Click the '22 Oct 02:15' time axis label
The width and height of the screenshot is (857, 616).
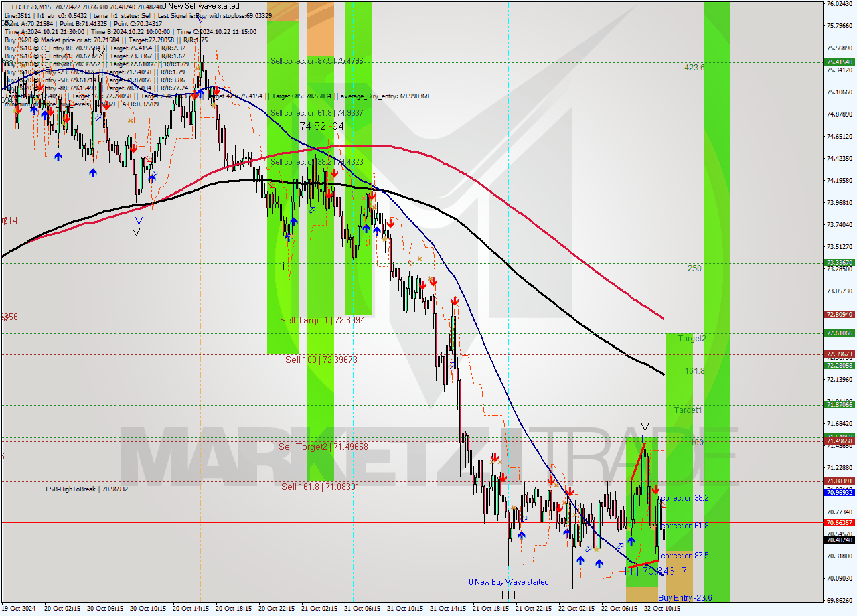coord(577,609)
